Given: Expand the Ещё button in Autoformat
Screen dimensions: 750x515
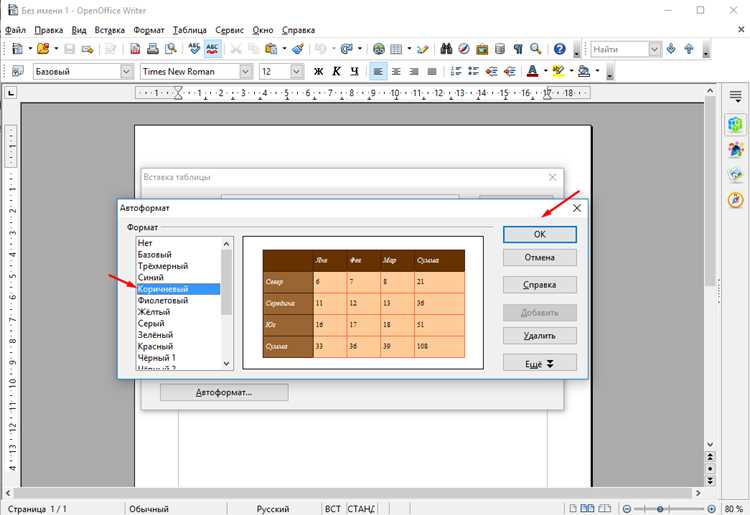Looking at the screenshot, I should point(540,363).
